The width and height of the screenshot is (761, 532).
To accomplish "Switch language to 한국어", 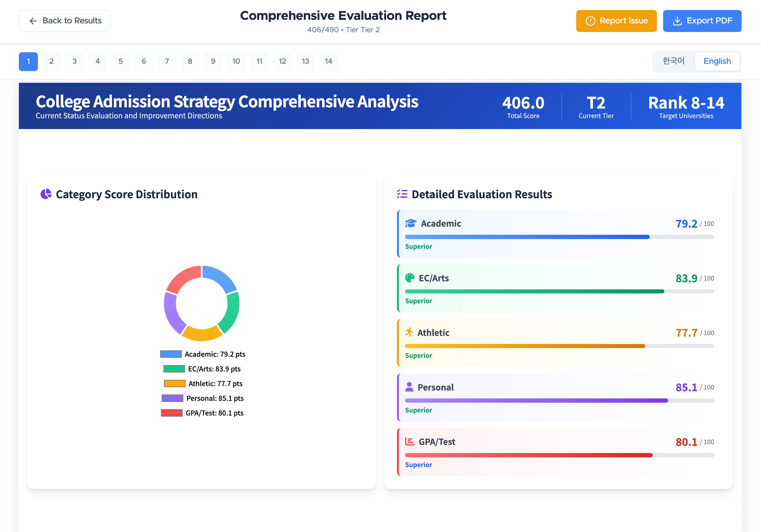I will [673, 61].
